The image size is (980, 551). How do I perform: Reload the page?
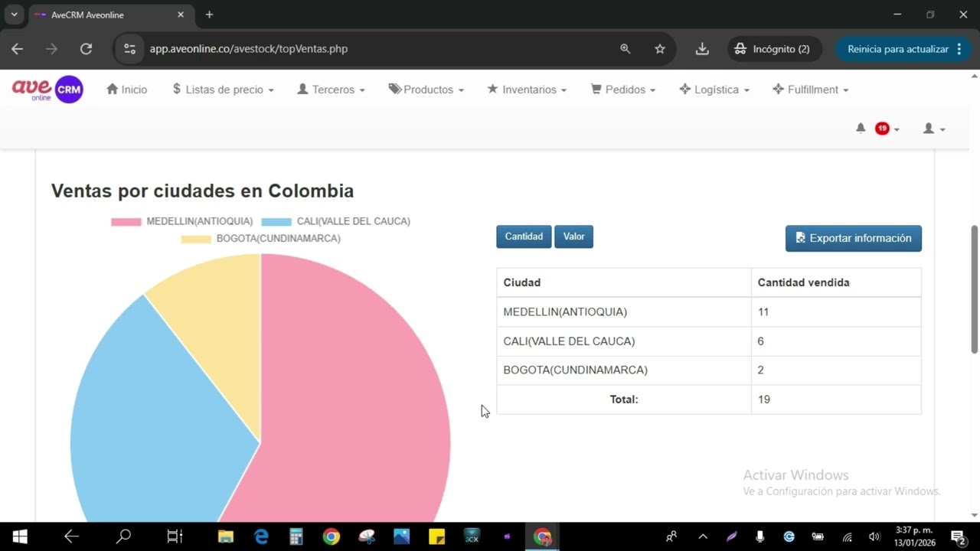coord(86,49)
